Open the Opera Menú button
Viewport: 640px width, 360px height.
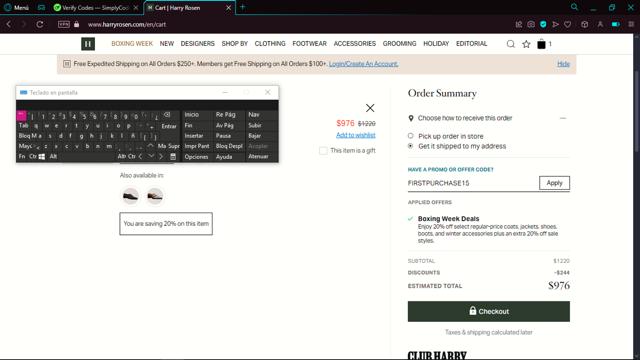pos(16,7)
